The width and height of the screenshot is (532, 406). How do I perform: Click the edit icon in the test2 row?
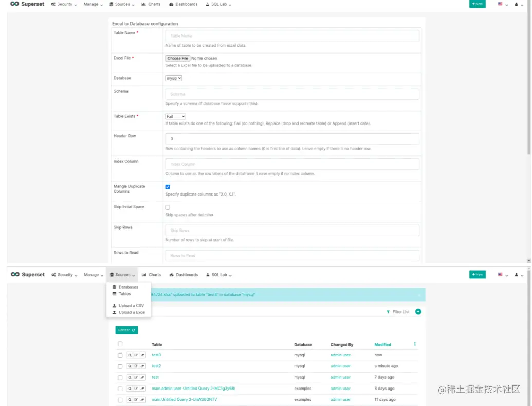(x=136, y=366)
